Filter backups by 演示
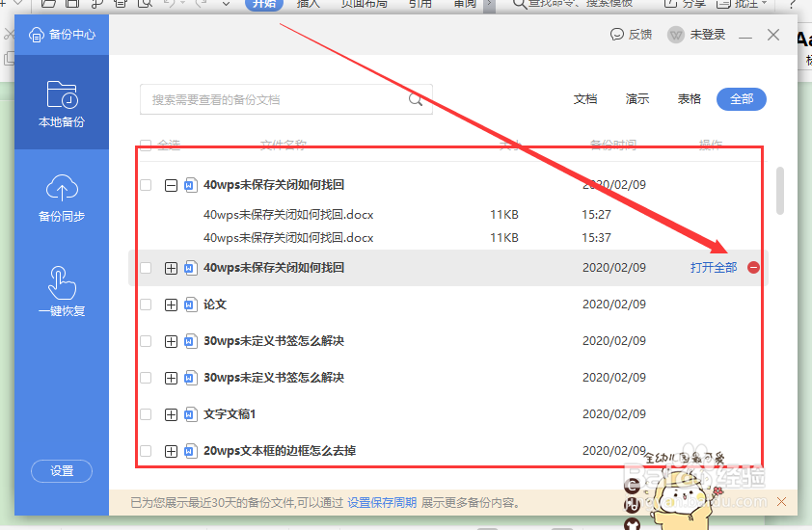Image resolution: width=812 pixels, height=530 pixels. coord(636,99)
